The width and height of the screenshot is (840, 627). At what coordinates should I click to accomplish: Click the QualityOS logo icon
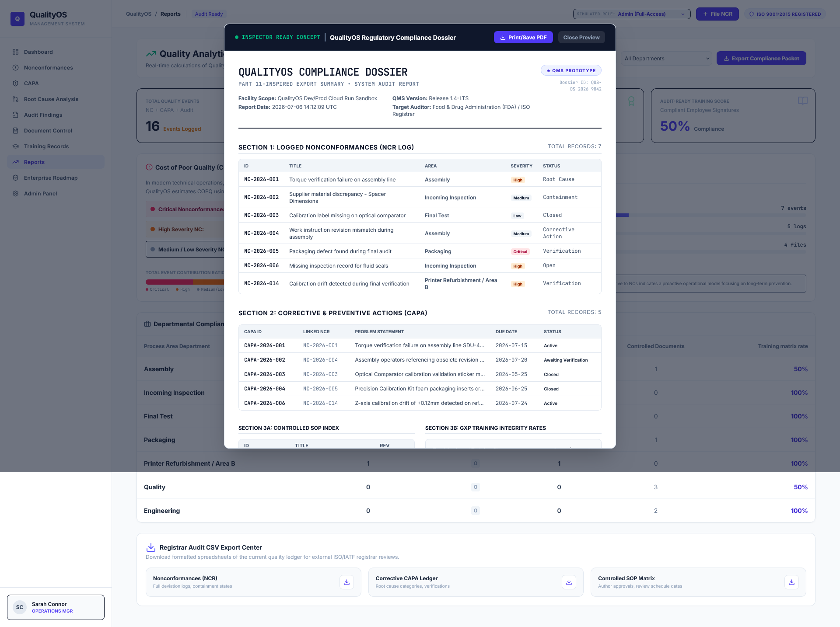click(x=17, y=19)
